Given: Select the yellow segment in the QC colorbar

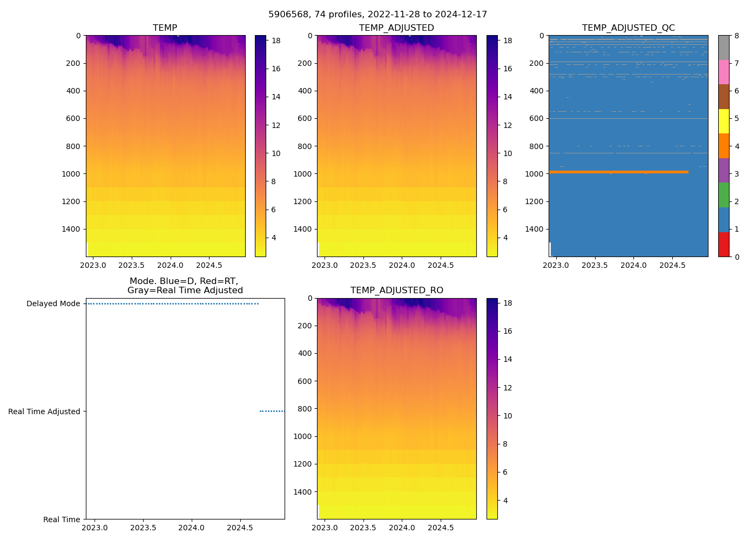Looking at the screenshot, I should pos(724,121).
